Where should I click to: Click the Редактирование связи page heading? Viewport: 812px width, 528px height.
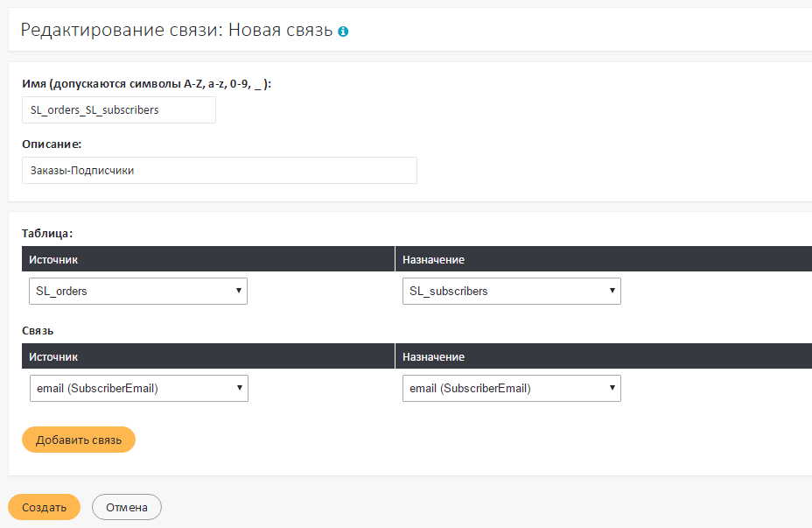(x=122, y=31)
